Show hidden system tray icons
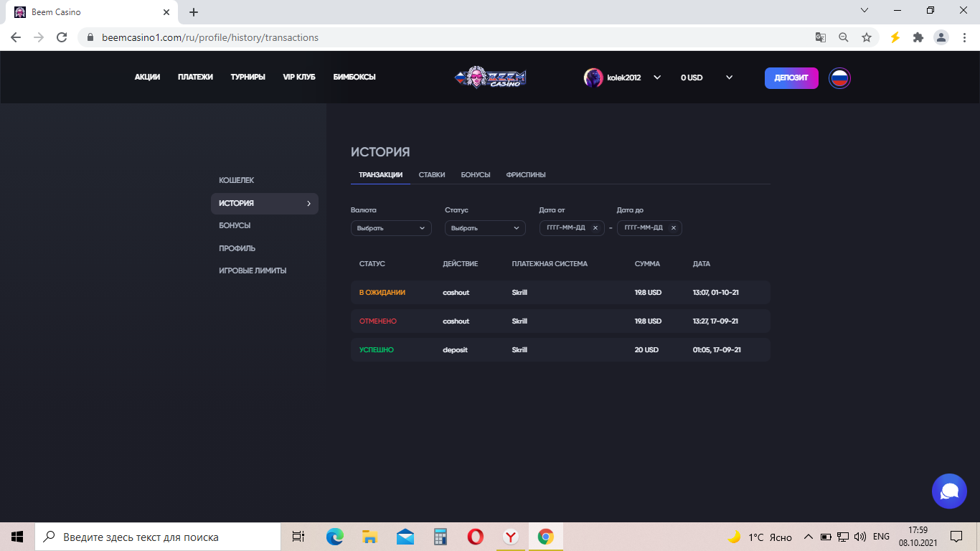 [808, 537]
